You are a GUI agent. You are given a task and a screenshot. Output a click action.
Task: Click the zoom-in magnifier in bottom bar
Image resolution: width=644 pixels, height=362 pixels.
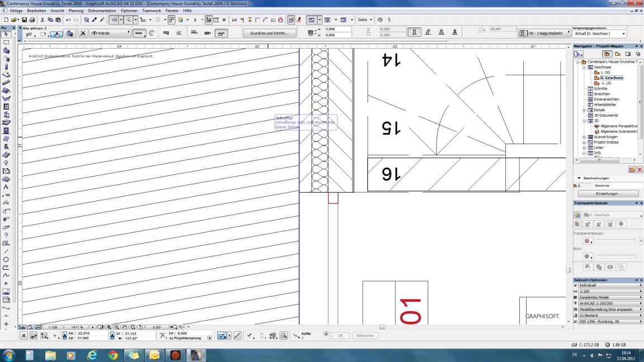109,327
